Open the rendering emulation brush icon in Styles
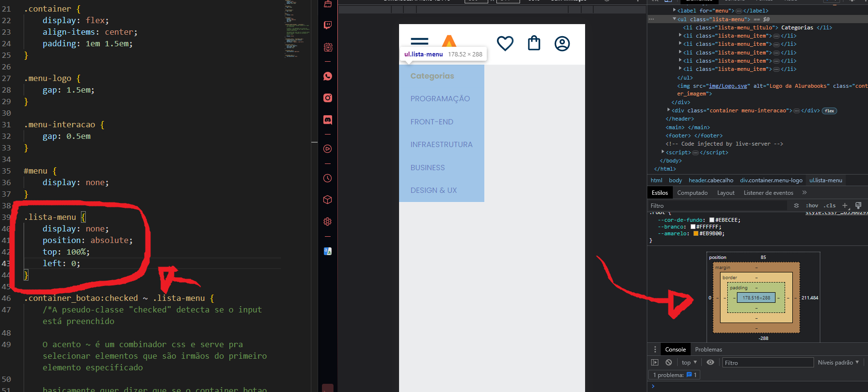Screen dimensions: 868x392 (858, 205)
